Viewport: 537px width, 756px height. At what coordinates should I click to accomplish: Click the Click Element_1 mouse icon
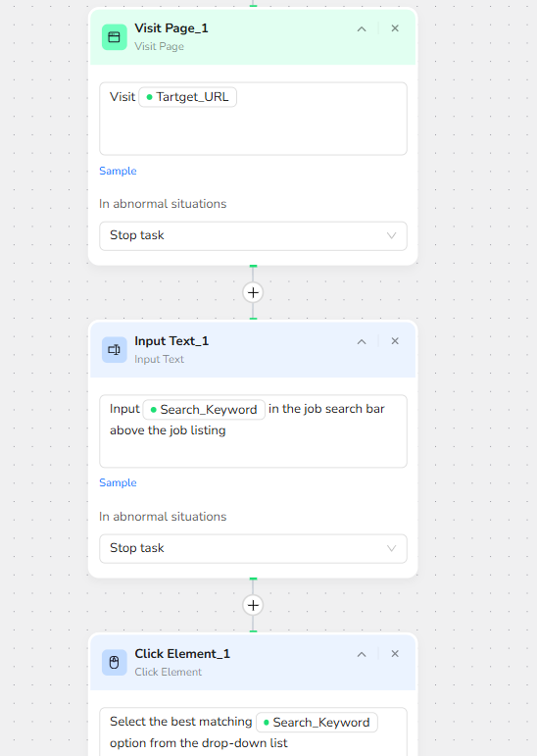[x=115, y=663]
